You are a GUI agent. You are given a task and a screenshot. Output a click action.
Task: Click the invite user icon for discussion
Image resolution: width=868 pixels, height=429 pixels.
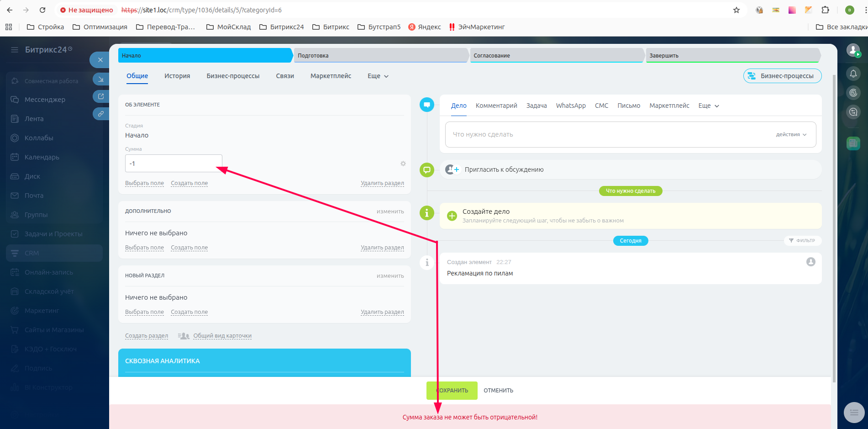click(x=452, y=169)
